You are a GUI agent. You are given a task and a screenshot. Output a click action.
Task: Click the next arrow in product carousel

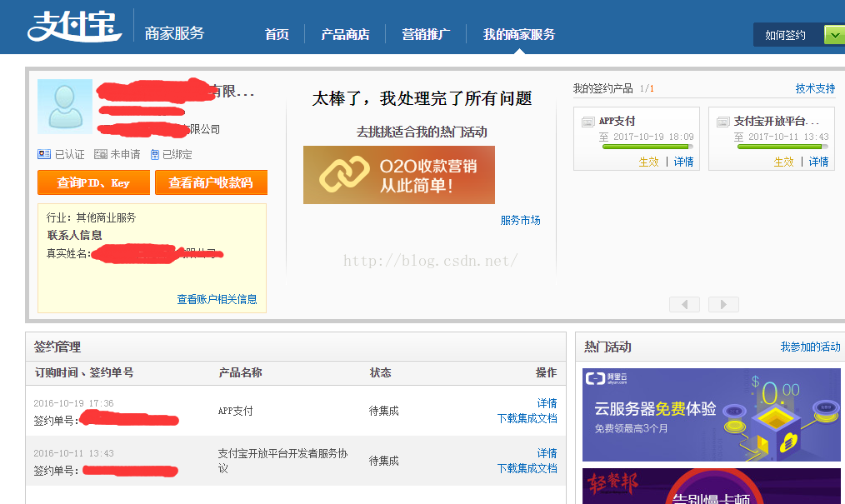[x=723, y=304]
